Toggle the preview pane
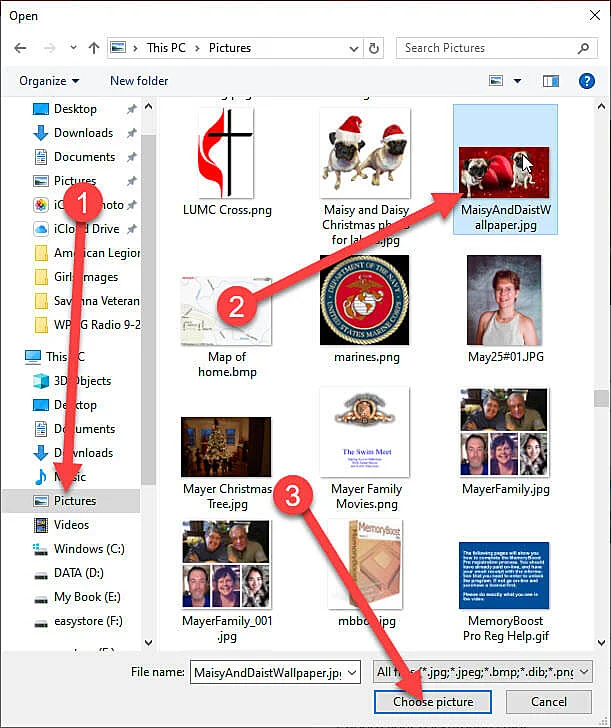Screen dimensions: 611x728 (551, 81)
